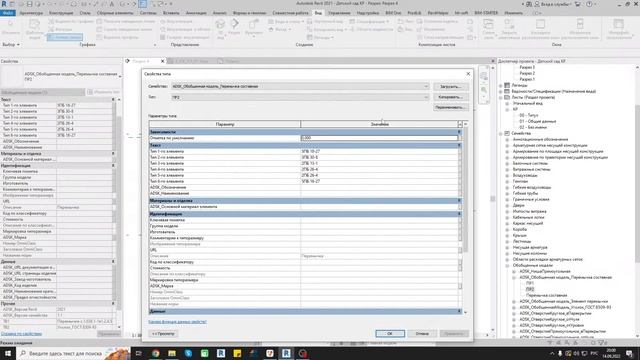This screenshot has height=360, width=640.
Task: Click the Семейства icon in project browser
Action: point(507,133)
